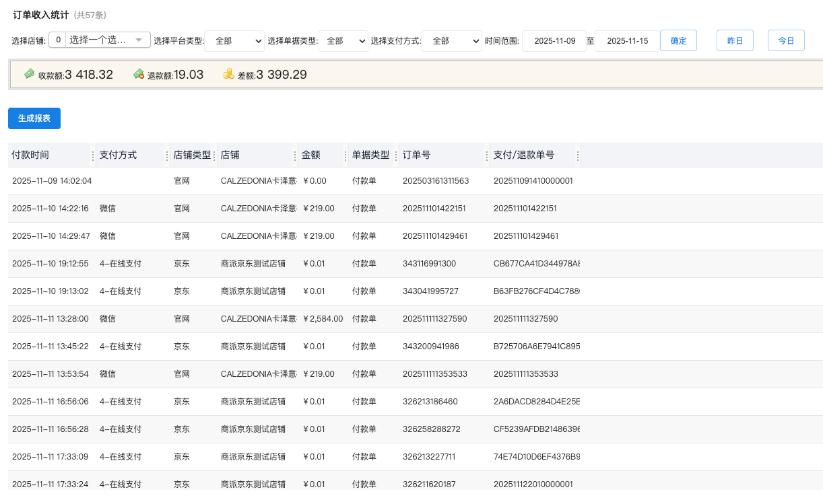Expand the 选择单据类型 dropdown
The image size is (823, 504).
[x=343, y=41]
